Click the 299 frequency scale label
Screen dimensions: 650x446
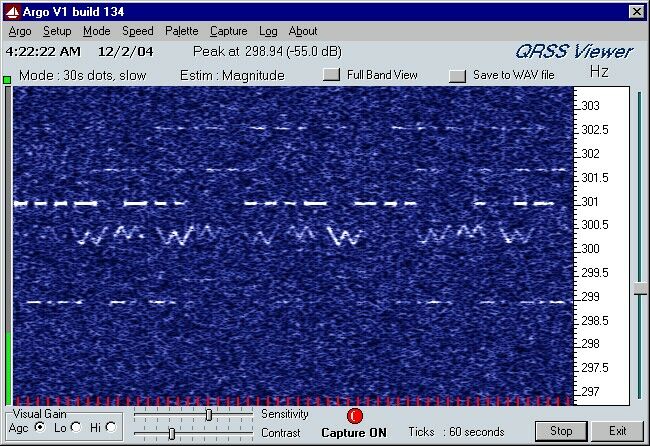[590, 297]
